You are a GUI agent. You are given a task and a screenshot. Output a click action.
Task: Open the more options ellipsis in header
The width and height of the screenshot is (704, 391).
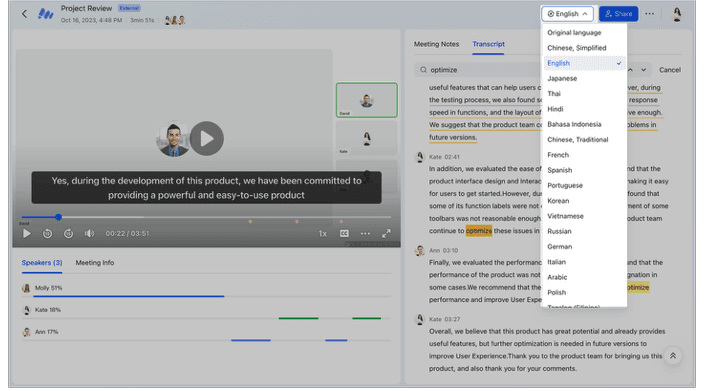[649, 14]
